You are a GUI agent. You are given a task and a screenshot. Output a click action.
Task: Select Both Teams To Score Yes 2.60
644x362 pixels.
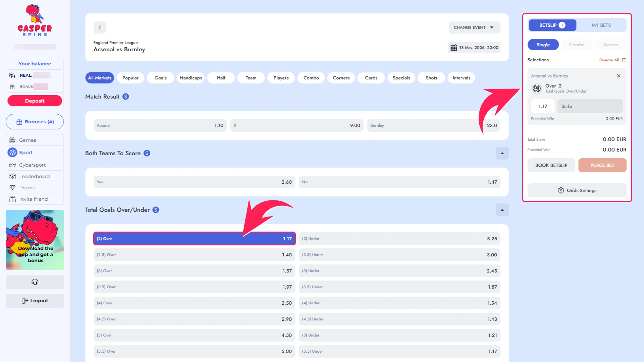click(x=195, y=182)
